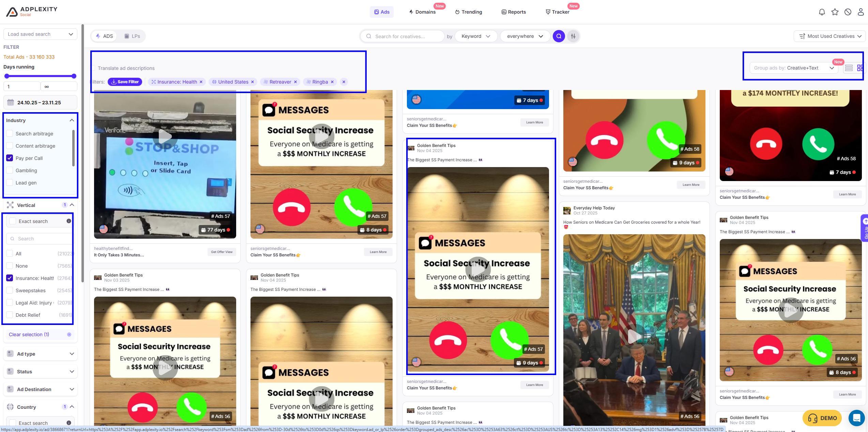Uncheck the Pay per Call checkbox
Image resolution: width=868 pixels, height=432 pixels.
click(x=10, y=158)
